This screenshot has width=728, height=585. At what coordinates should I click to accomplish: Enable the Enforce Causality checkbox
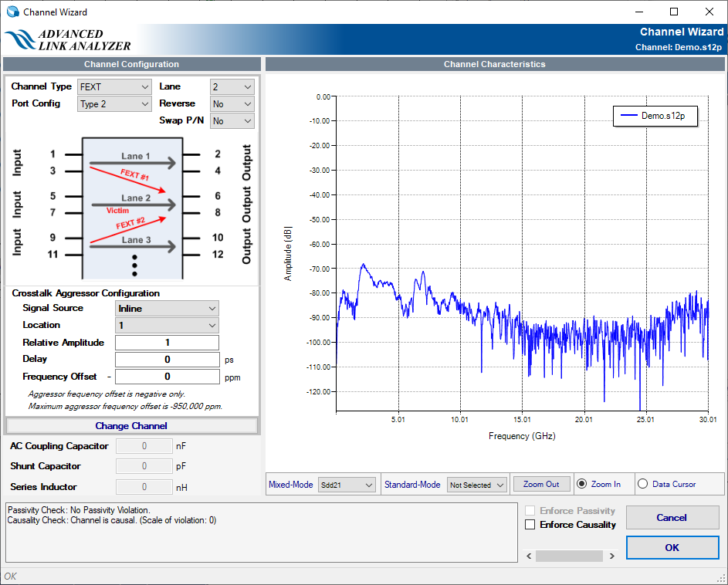[x=530, y=525]
